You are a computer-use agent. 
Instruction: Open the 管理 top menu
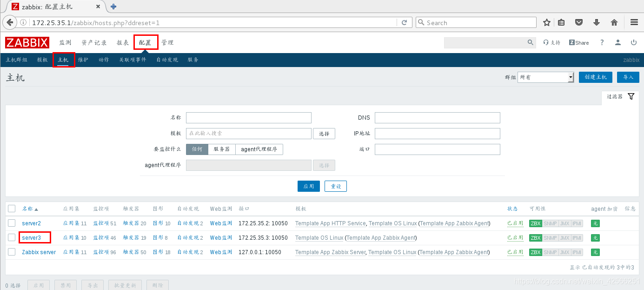(x=167, y=42)
